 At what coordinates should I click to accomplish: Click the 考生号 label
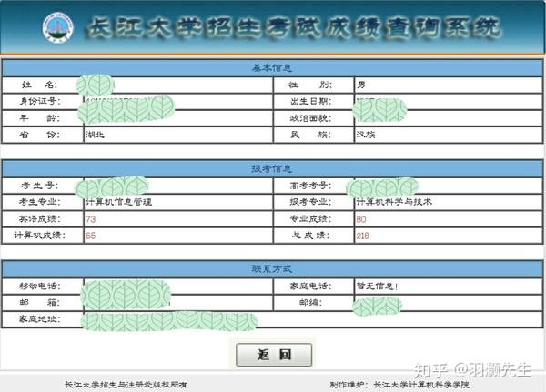39,186
